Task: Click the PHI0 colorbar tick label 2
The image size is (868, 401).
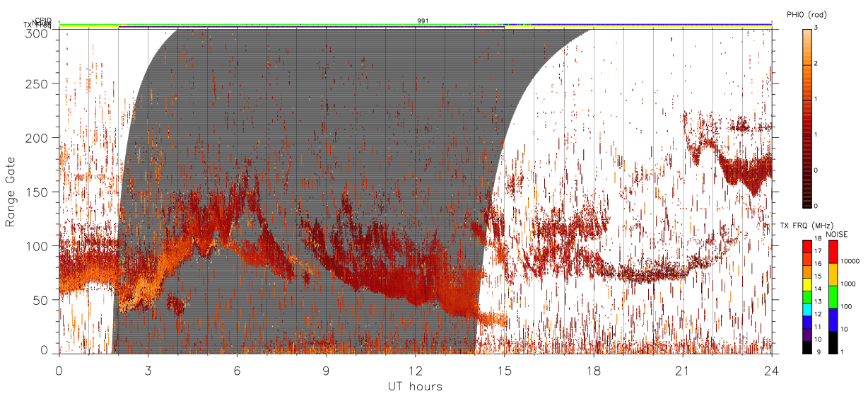Action: [815, 64]
